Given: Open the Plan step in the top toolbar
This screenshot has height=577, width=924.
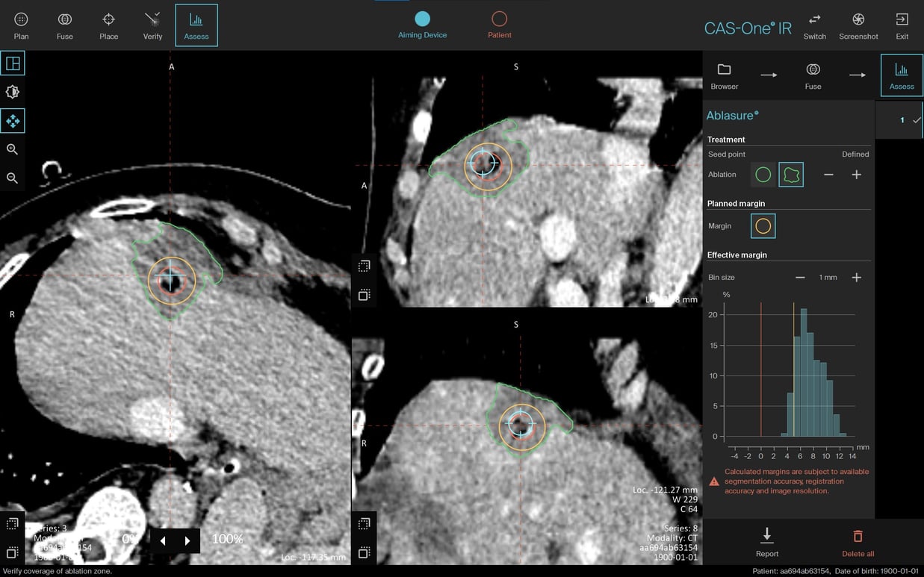Looking at the screenshot, I should click(21, 25).
